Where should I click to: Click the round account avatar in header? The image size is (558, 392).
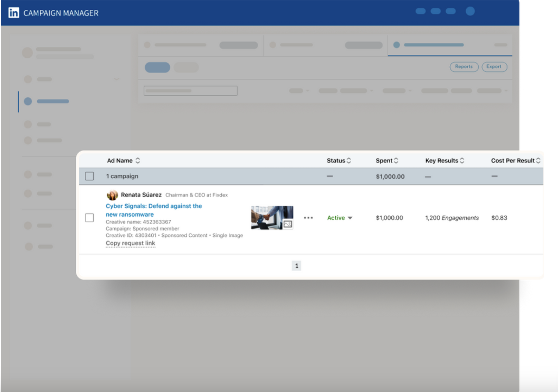pos(470,11)
